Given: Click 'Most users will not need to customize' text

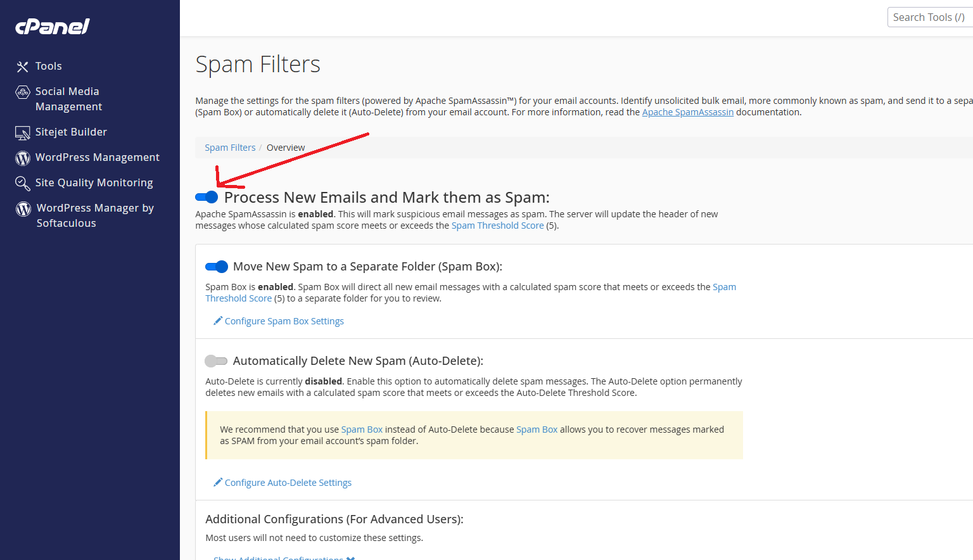Looking at the screenshot, I should pos(314,538).
